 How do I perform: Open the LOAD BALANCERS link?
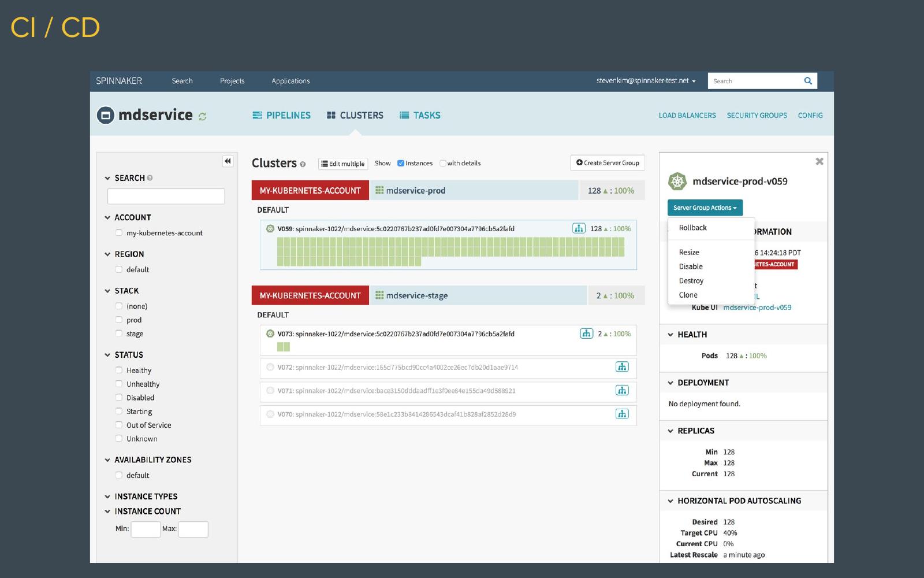point(687,116)
